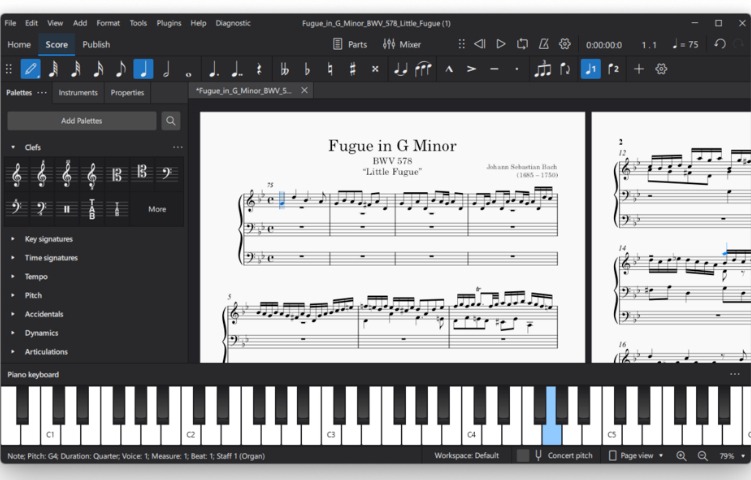Expand the Tempo palette
This screenshot has width=751, height=480.
[x=13, y=276]
